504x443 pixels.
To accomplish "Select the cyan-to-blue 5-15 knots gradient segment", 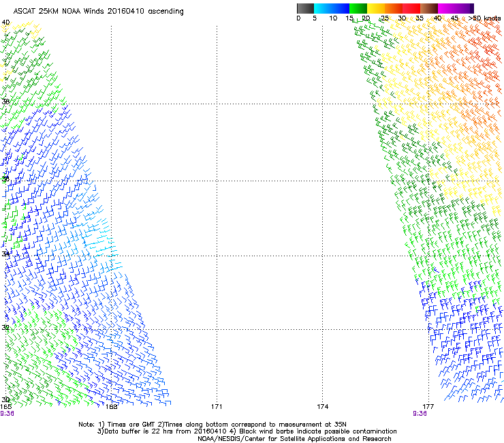I will 332,8.
